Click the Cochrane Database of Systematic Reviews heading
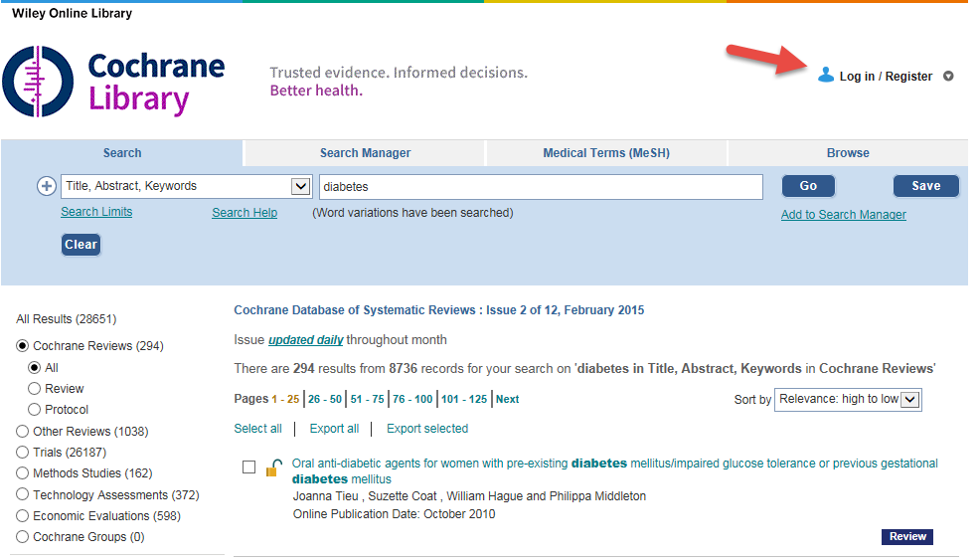 (438, 310)
